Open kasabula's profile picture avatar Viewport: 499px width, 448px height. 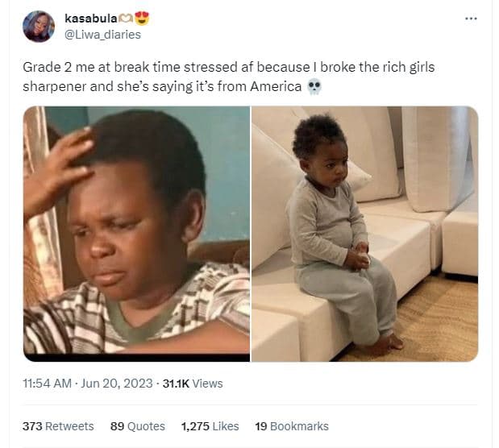tap(39, 27)
